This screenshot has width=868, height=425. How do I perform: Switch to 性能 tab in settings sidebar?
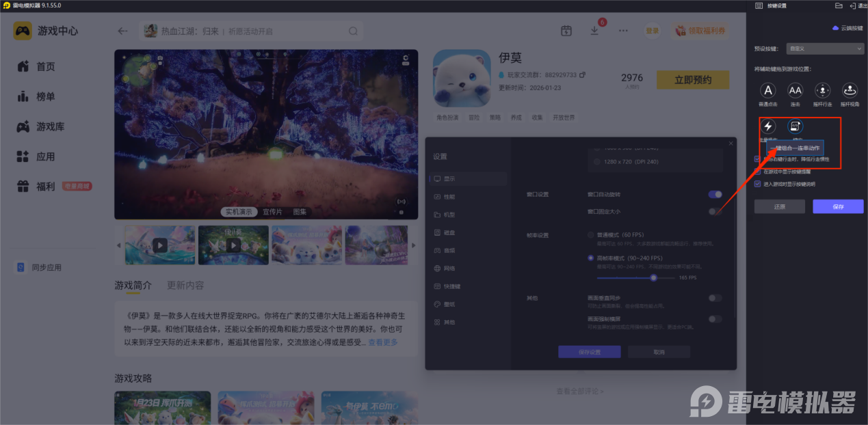pos(449,197)
